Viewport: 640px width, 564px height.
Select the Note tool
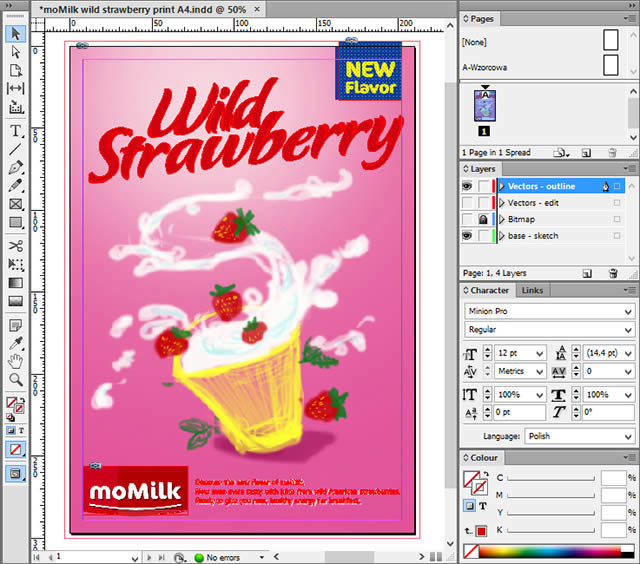coord(16,325)
